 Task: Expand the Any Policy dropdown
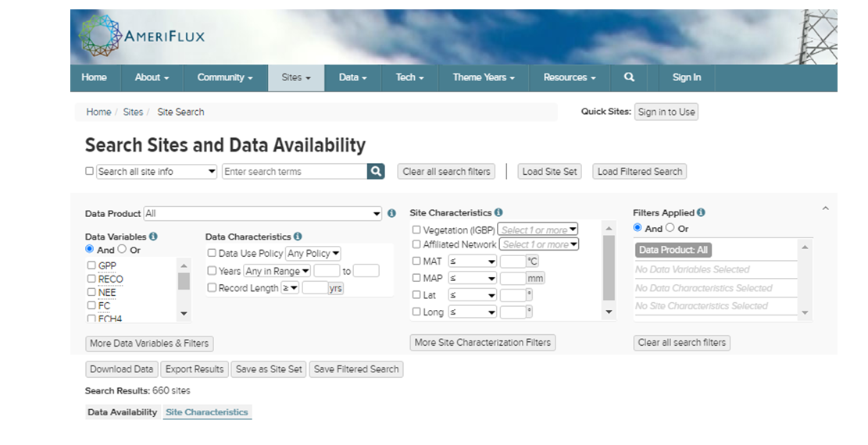click(x=313, y=254)
